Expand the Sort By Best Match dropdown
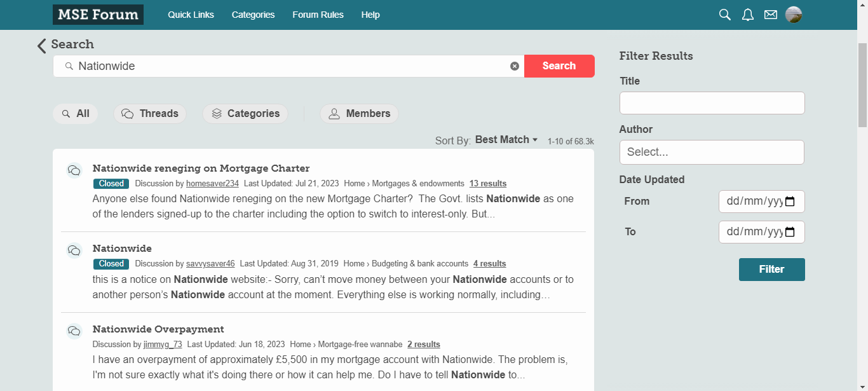 [x=506, y=140]
